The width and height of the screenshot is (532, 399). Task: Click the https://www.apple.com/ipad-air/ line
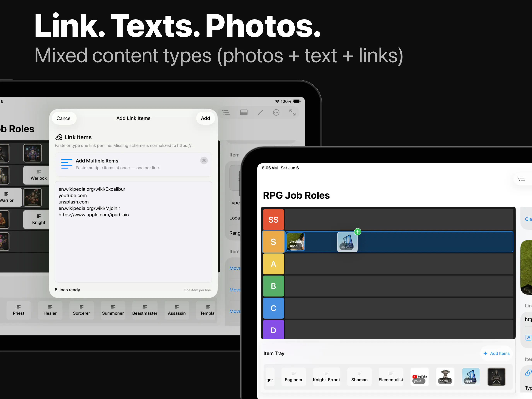[94, 215]
